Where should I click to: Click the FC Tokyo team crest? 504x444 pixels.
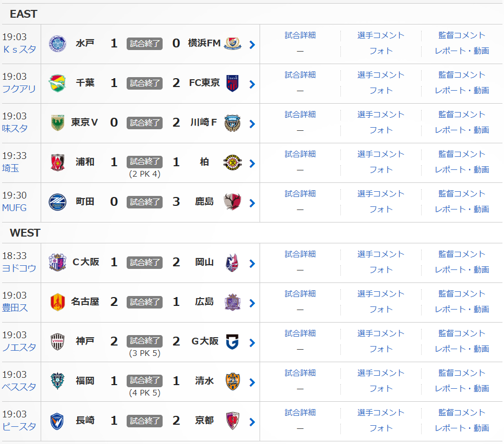(x=232, y=83)
